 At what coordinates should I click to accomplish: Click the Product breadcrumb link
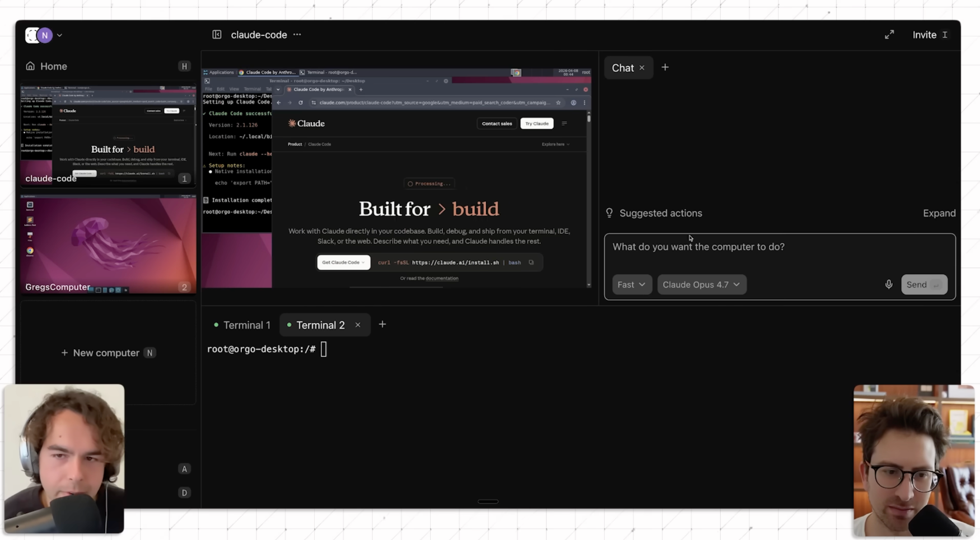[x=295, y=144]
